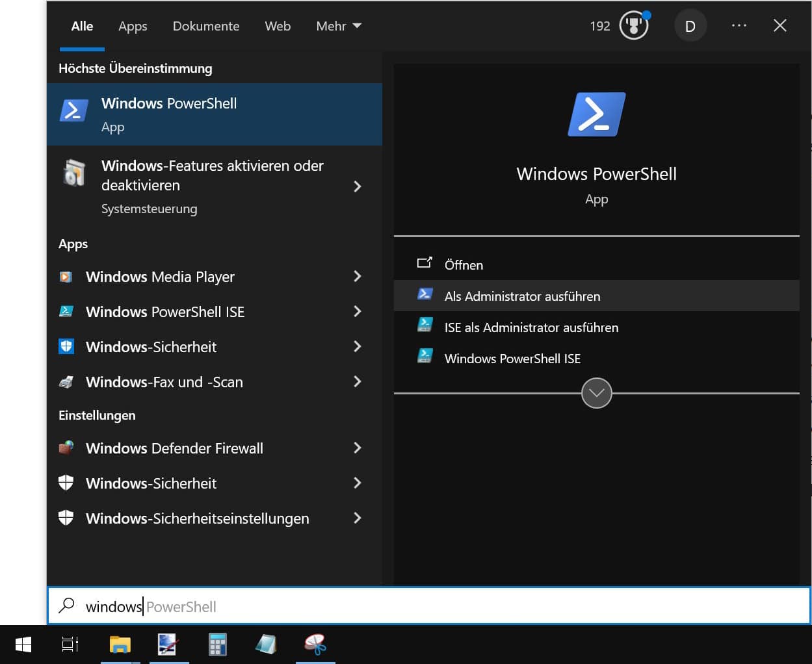This screenshot has width=812, height=664.
Task: Open the three-dots options menu
Action: point(739,25)
